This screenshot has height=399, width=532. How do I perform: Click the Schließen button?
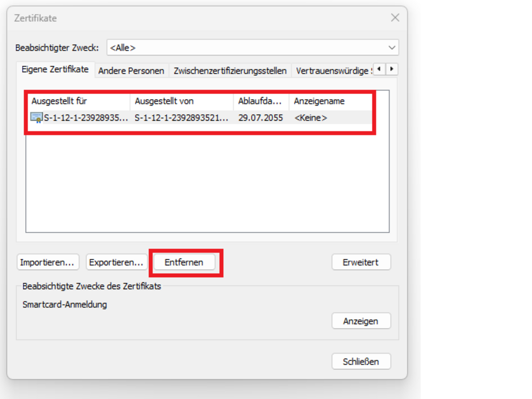tap(361, 361)
